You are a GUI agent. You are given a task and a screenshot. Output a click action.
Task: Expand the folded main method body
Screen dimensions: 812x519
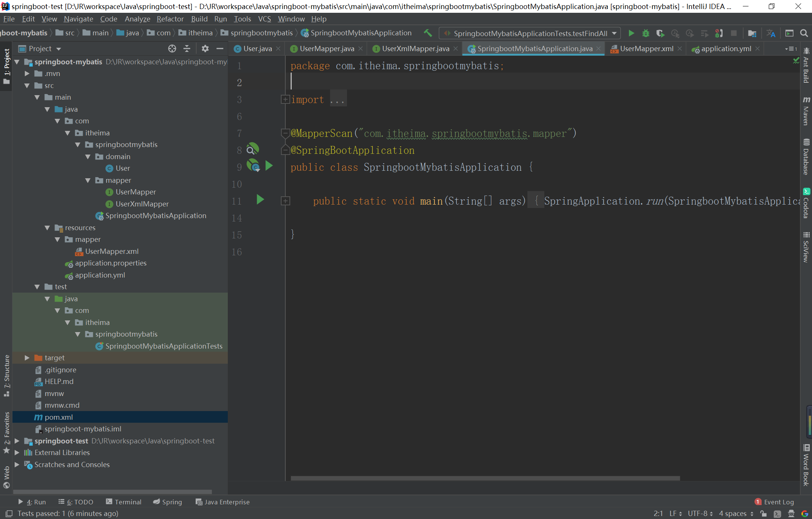pyautogui.click(x=285, y=201)
